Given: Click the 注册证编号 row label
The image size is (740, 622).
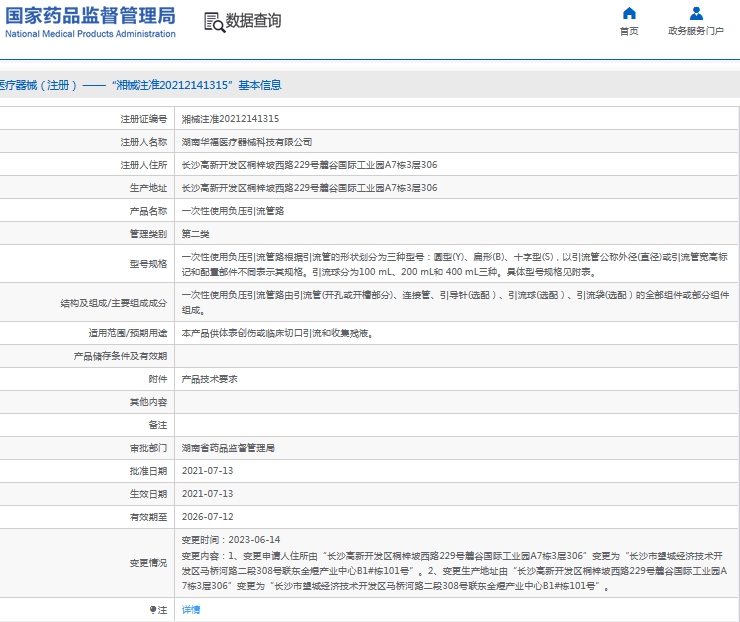Looking at the screenshot, I should pos(143,119).
